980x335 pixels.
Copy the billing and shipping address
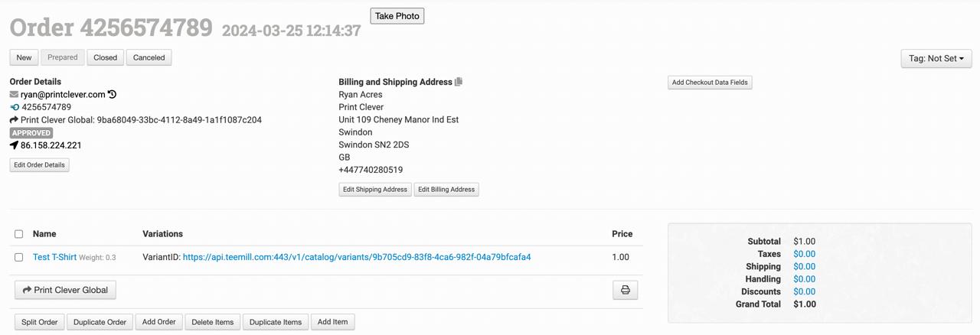(x=459, y=82)
